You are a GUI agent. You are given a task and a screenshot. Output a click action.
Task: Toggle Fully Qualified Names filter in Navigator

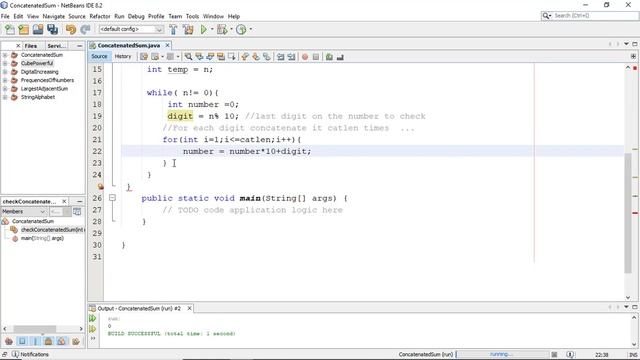pyautogui.click(x=76, y=341)
